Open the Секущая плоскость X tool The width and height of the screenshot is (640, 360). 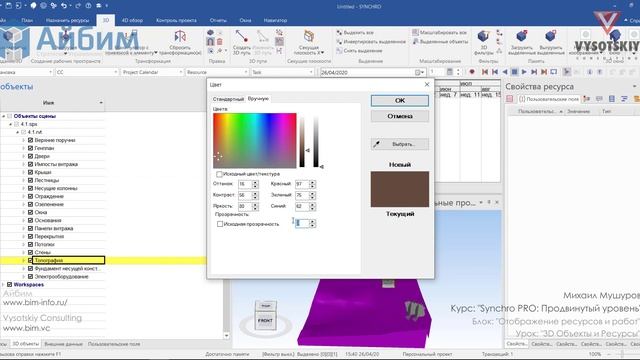click(309, 43)
